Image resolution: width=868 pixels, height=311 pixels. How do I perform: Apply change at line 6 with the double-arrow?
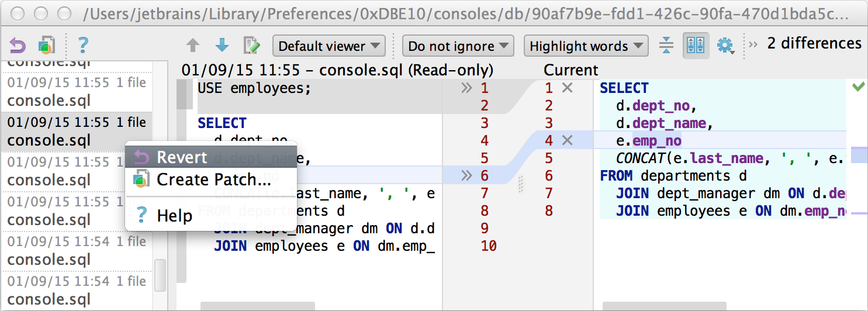(x=466, y=175)
